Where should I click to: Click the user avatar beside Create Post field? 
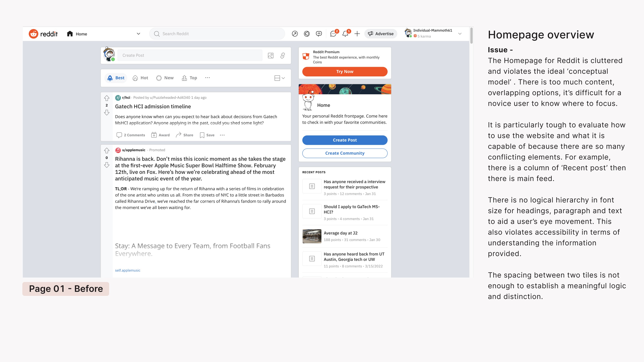point(109,54)
